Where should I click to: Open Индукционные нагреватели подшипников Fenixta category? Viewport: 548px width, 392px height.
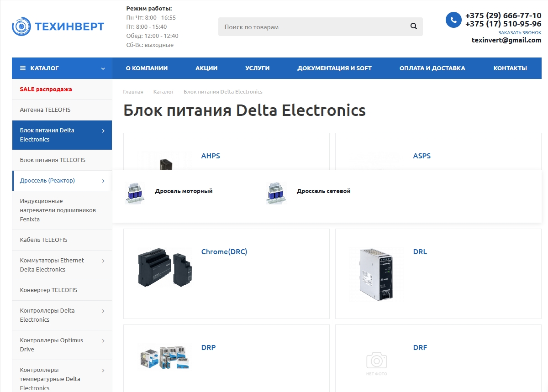(58, 210)
